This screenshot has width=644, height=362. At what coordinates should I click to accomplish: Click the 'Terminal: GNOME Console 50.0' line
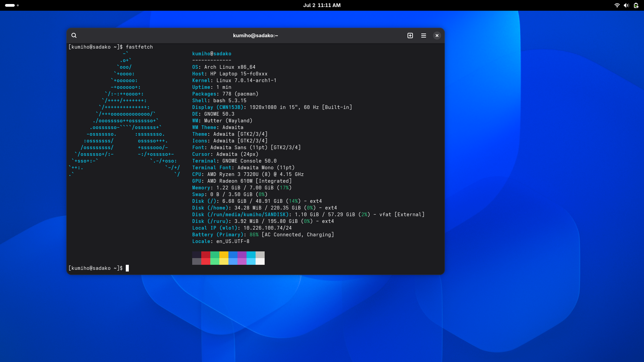[x=234, y=161]
